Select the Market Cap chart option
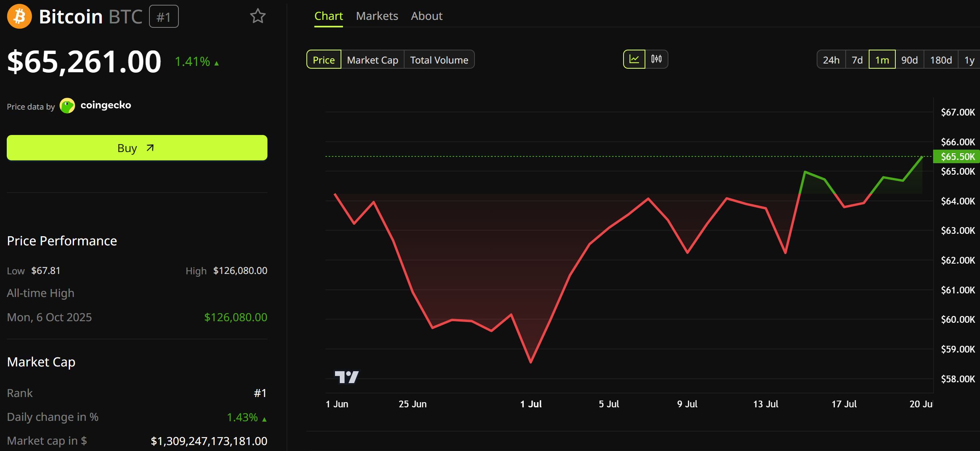 coord(372,60)
